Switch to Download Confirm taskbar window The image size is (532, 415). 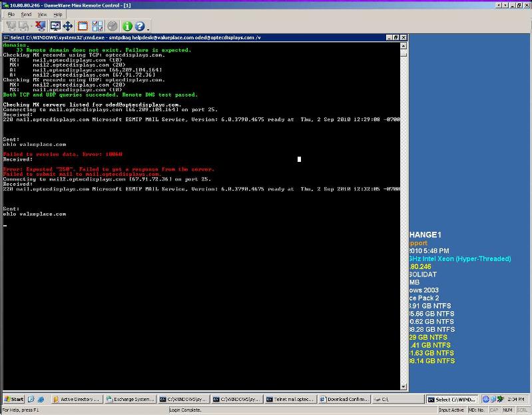(344, 400)
